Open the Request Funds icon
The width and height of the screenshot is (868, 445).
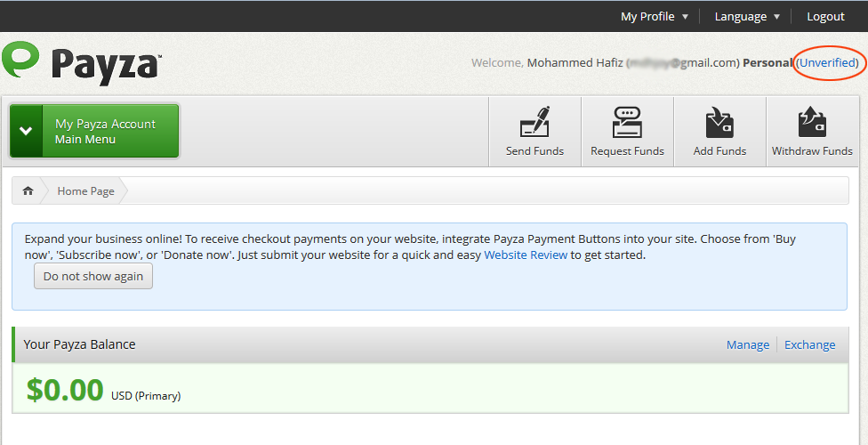click(627, 122)
